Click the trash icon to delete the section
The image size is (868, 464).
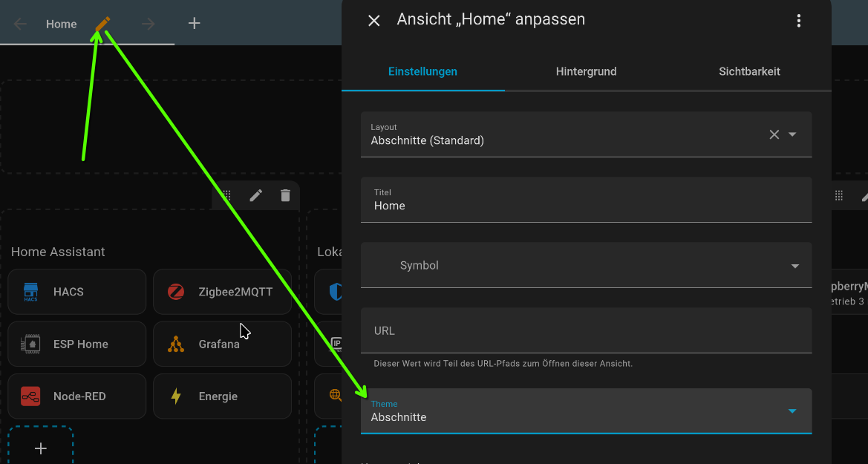(x=285, y=195)
